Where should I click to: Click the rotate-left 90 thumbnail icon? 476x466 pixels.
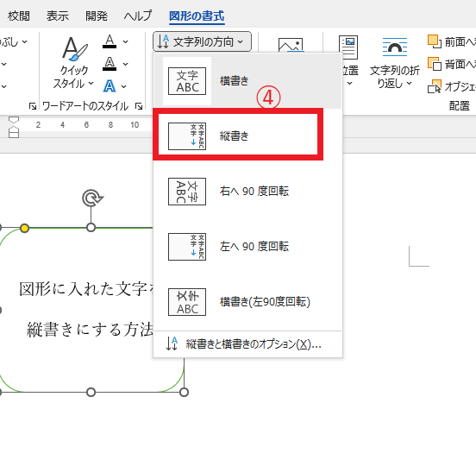point(187,247)
